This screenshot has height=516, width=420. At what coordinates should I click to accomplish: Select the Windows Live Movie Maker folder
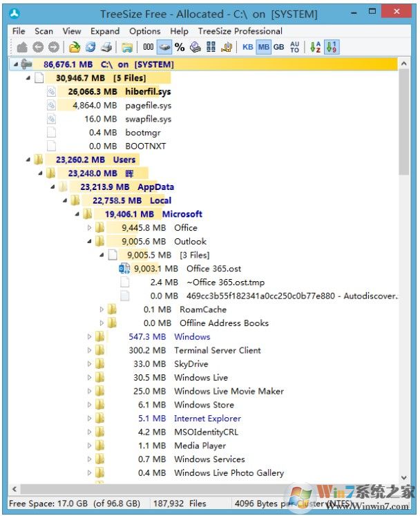click(x=229, y=391)
